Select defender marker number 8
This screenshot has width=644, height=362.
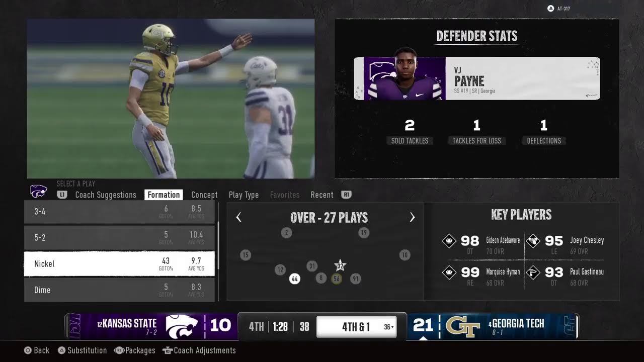point(321,278)
